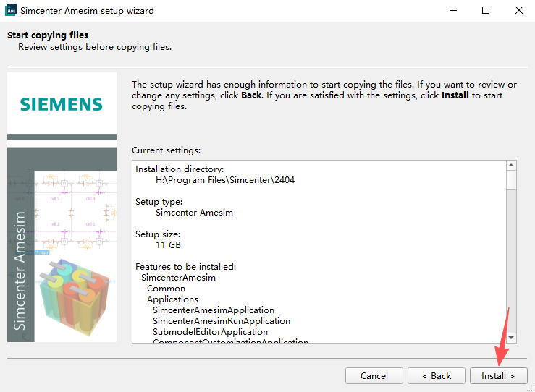Image resolution: width=535 pixels, height=392 pixels.
Task: Click the 'Common' feature row
Action: tap(167, 289)
